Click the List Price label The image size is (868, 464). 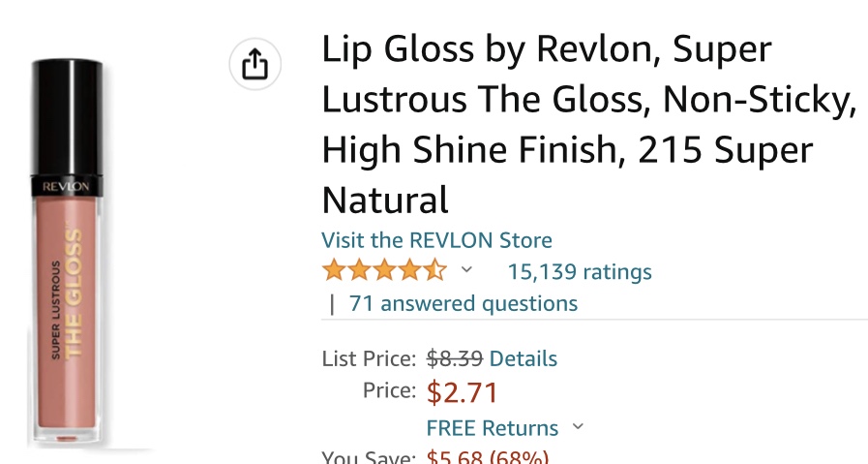coord(369,358)
